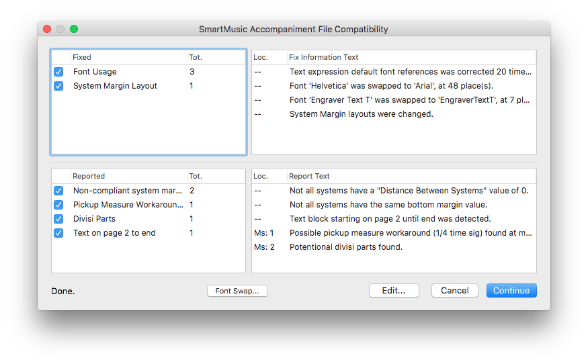Image resolution: width=588 pixels, height=364 pixels.
Task: Close the dialog with the red button
Action: pyautogui.click(x=47, y=29)
